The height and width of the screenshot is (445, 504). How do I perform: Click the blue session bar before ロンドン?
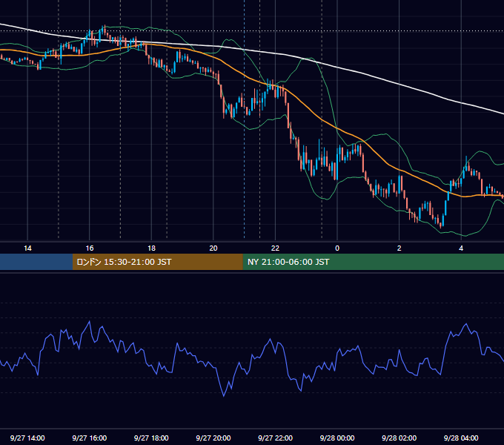(36, 262)
